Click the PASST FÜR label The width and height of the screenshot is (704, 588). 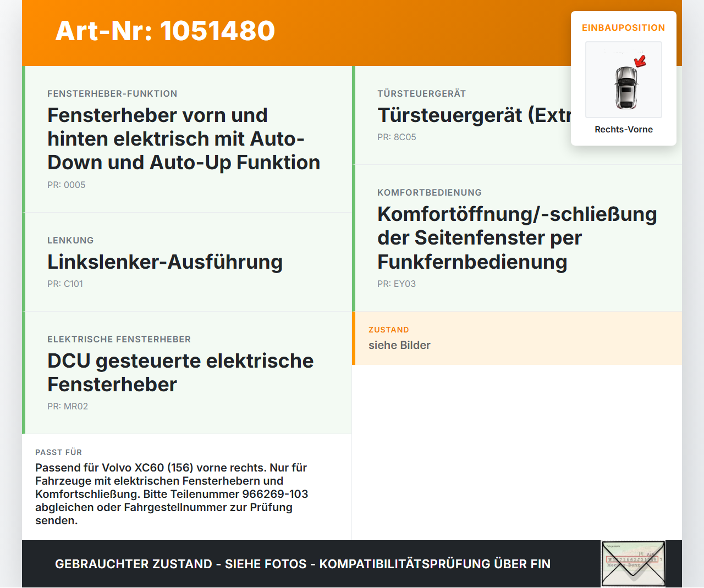point(58,452)
